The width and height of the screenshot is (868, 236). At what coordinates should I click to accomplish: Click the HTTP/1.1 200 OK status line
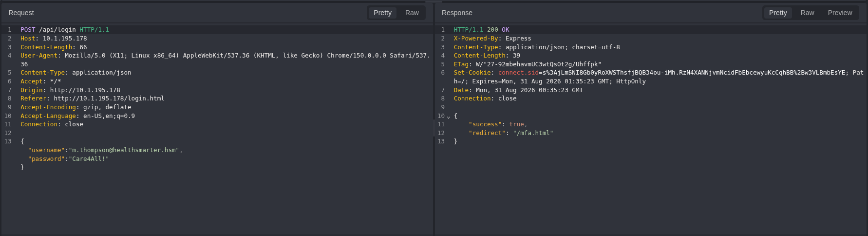[x=481, y=30]
